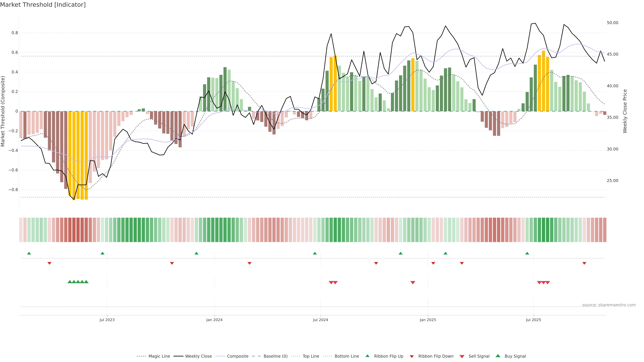Toggle the Magic Line legend entry
Viewport: 644px width, 362px height.
159,356
